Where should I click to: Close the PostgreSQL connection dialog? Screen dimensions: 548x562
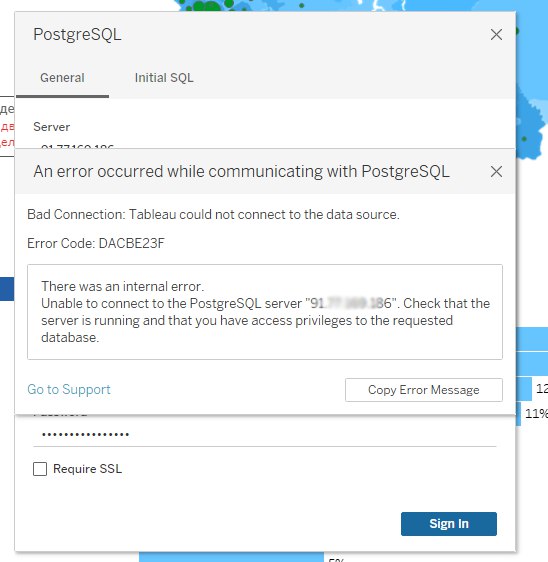[496, 34]
